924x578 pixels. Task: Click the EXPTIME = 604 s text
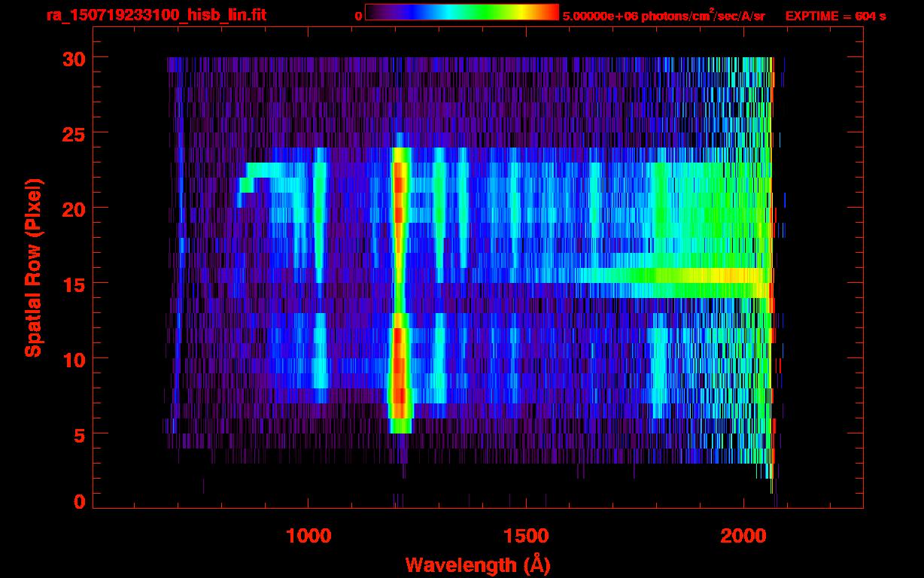coord(835,16)
